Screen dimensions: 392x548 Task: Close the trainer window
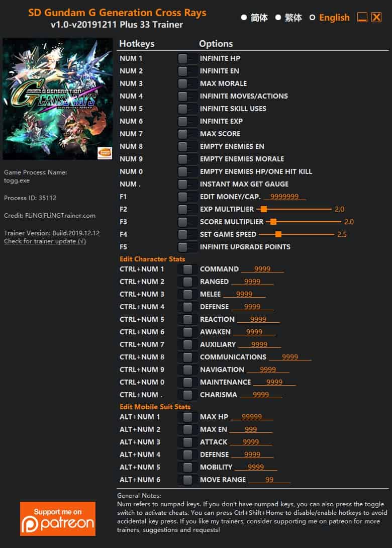click(376, 17)
